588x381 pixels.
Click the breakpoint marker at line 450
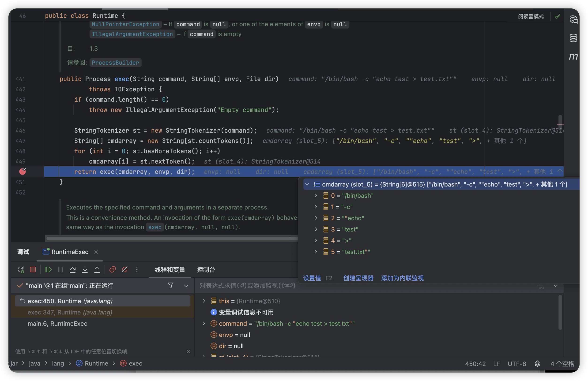(x=23, y=171)
